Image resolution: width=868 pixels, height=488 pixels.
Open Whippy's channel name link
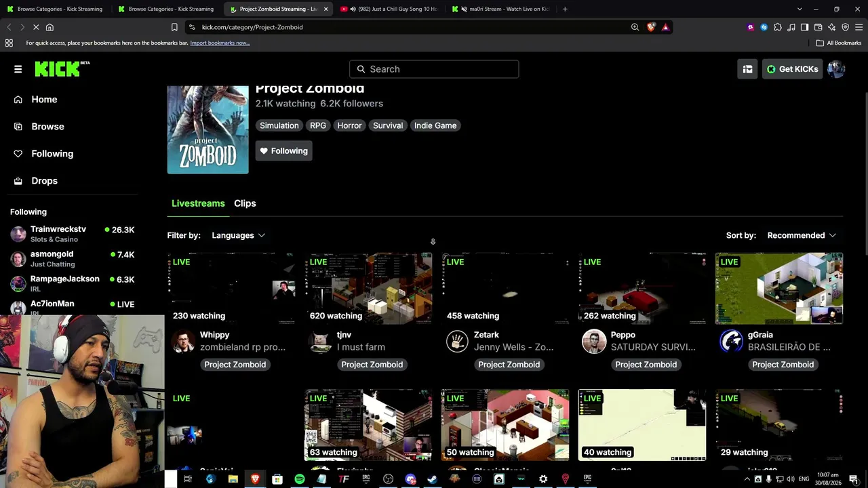[x=215, y=335]
